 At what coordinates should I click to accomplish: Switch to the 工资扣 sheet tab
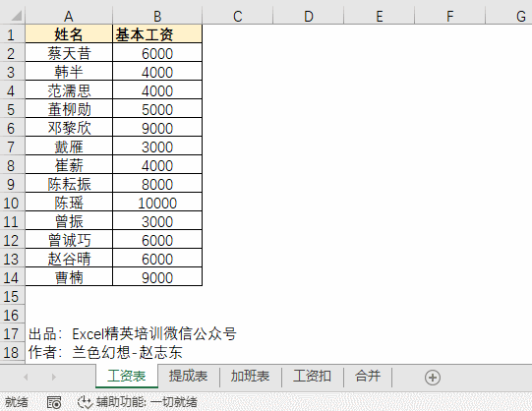click(x=312, y=376)
